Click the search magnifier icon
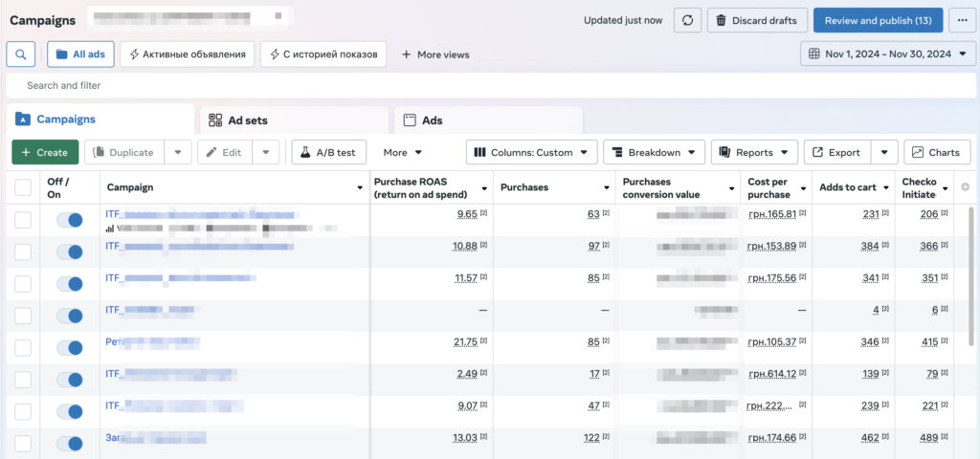The height and width of the screenshot is (459, 980). (21, 55)
